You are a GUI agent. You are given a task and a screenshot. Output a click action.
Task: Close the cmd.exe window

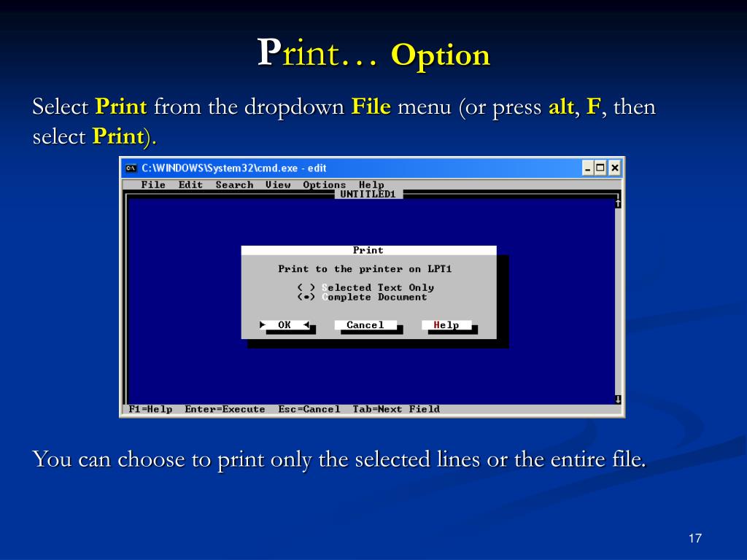click(615, 168)
